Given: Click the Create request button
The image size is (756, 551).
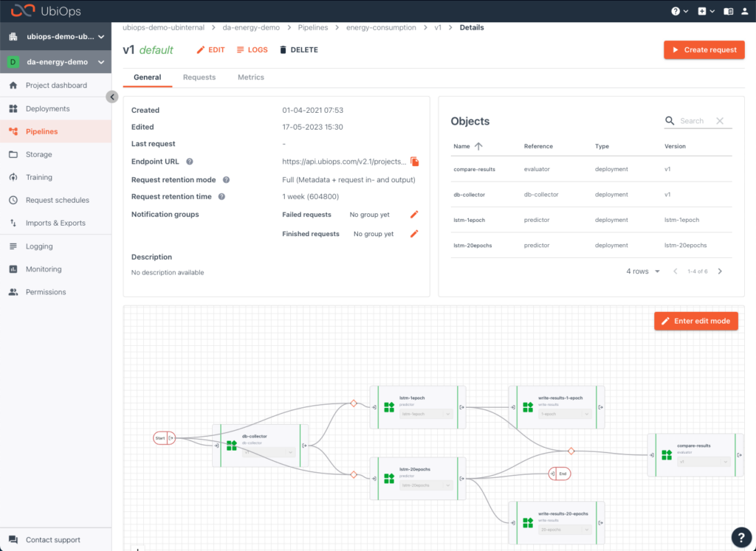Looking at the screenshot, I should click(x=704, y=49).
